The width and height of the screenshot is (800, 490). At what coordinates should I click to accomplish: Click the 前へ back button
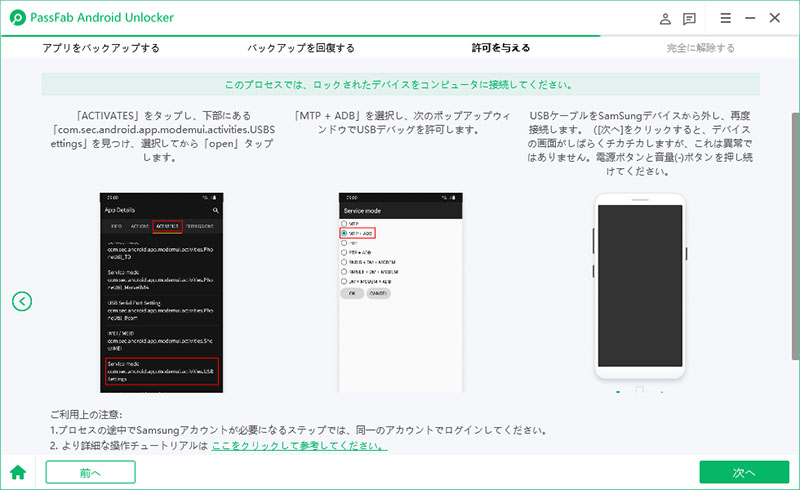coord(90,472)
